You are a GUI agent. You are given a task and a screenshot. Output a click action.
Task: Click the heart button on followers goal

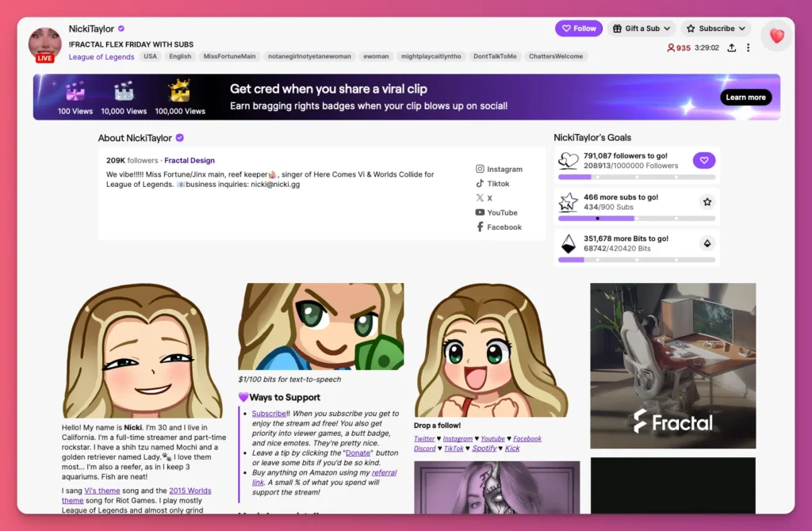click(x=703, y=161)
